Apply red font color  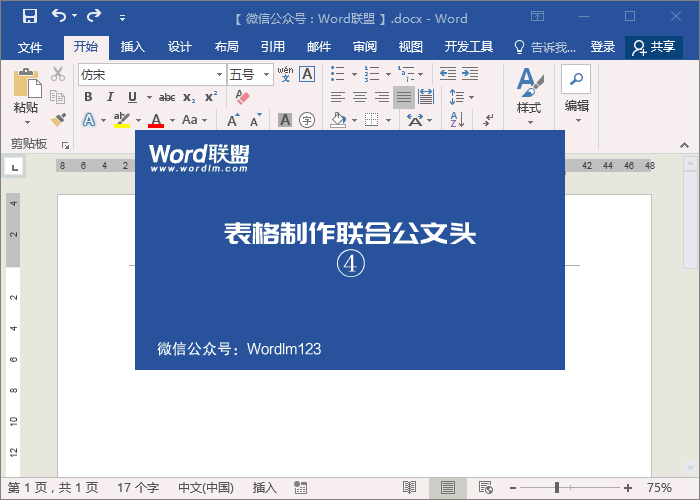click(x=156, y=120)
